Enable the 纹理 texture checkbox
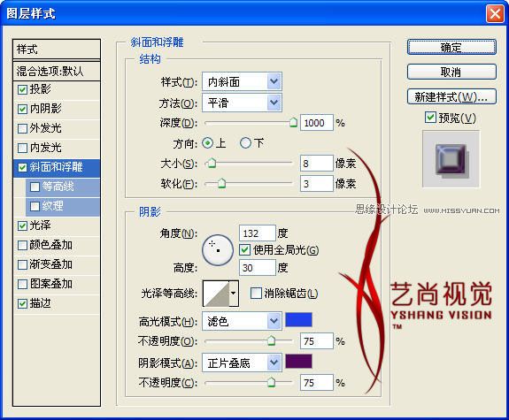This screenshot has height=420, width=509. point(35,206)
